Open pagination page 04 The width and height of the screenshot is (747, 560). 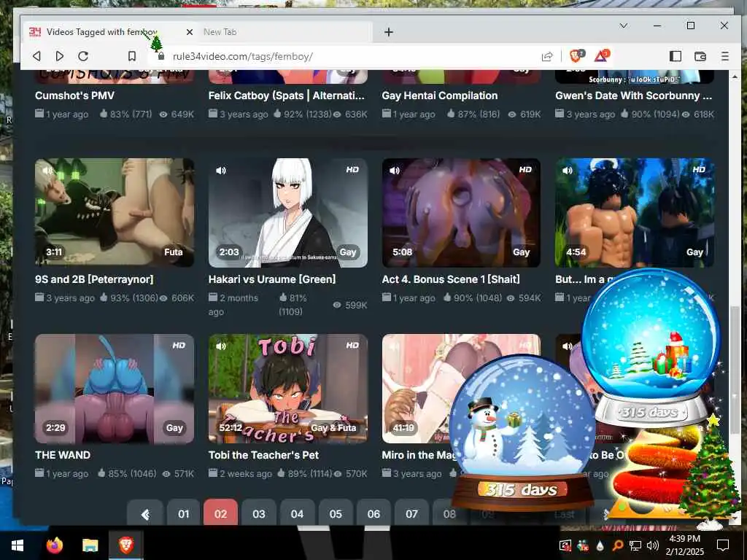pos(297,514)
